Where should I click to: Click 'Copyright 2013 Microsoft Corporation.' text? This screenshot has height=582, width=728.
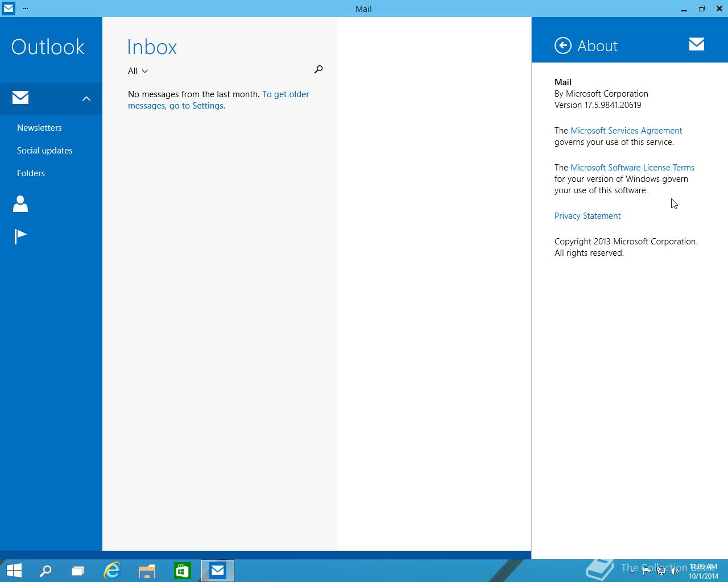[626, 242]
